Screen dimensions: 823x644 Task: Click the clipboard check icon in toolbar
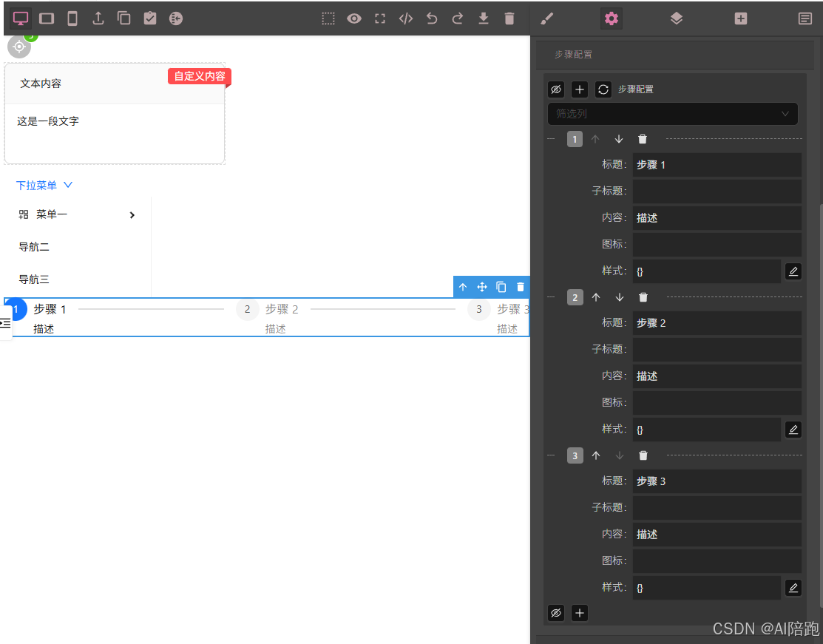[x=150, y=18]
